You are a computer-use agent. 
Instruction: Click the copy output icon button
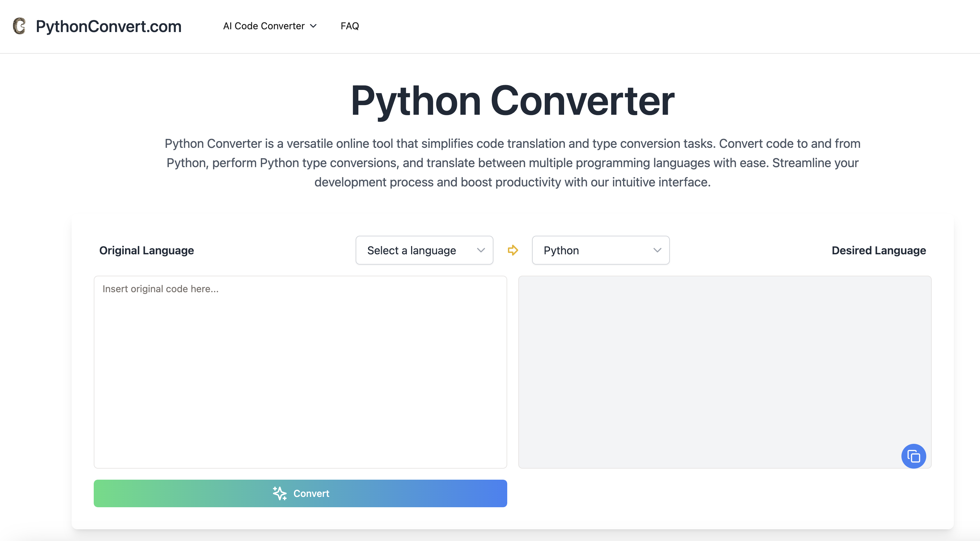tap(913, 456)
